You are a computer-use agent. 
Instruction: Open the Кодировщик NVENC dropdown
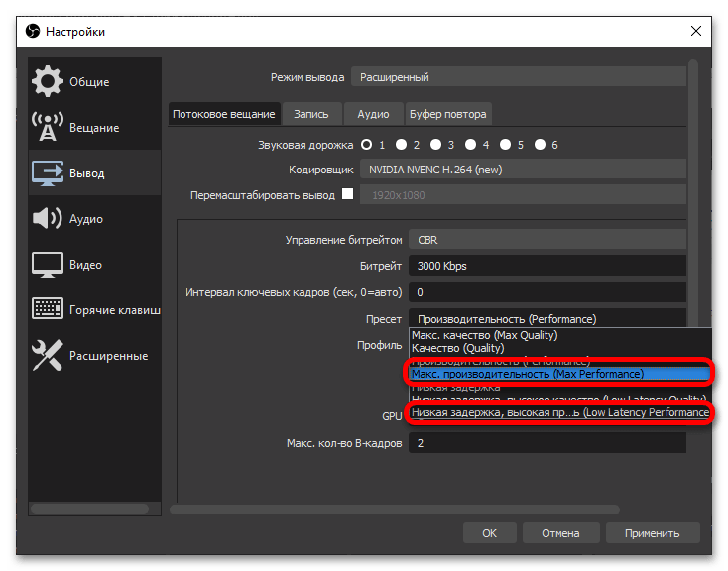click(x=523, y=169)
